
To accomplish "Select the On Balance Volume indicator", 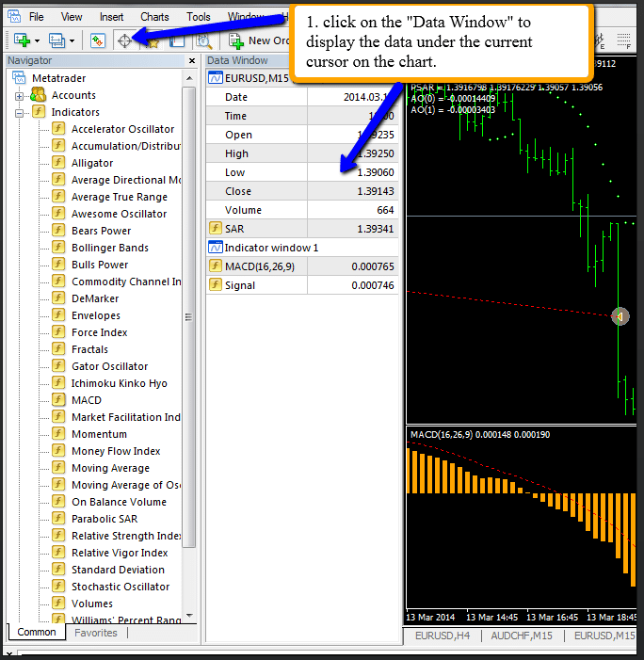I will coord(119,502).
